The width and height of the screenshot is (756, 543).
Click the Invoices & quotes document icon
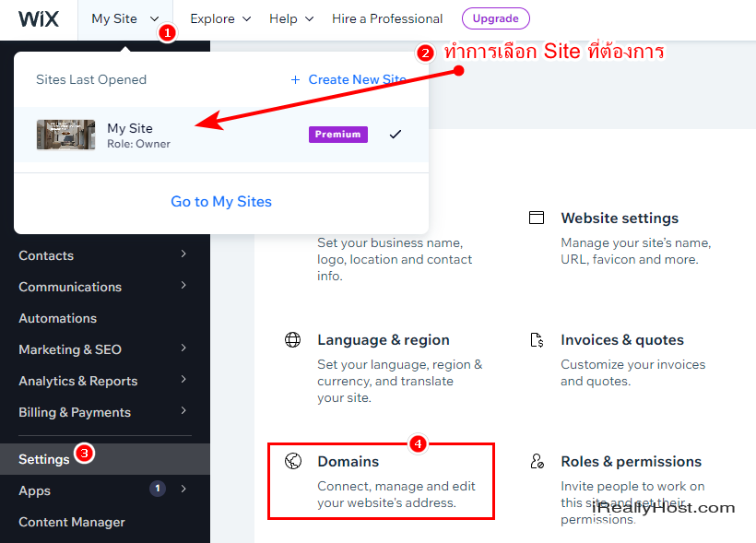[x=537, y=340]
